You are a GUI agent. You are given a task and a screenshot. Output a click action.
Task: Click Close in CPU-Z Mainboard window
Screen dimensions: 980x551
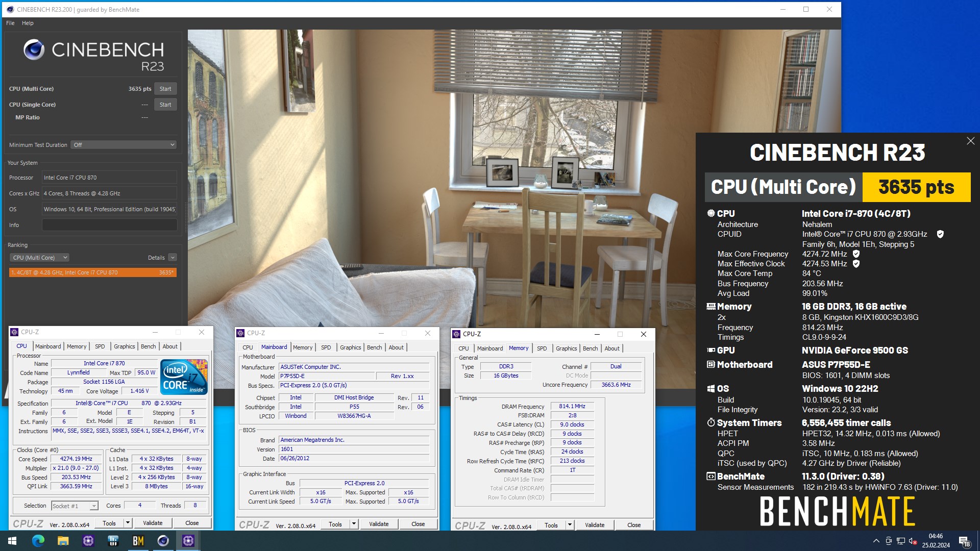click(418, 524)
